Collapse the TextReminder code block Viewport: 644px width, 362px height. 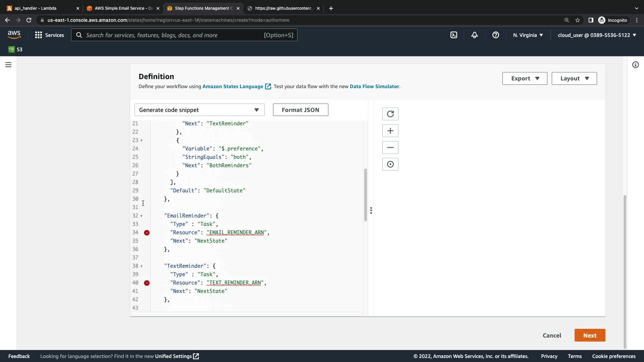tap(141, 266)
